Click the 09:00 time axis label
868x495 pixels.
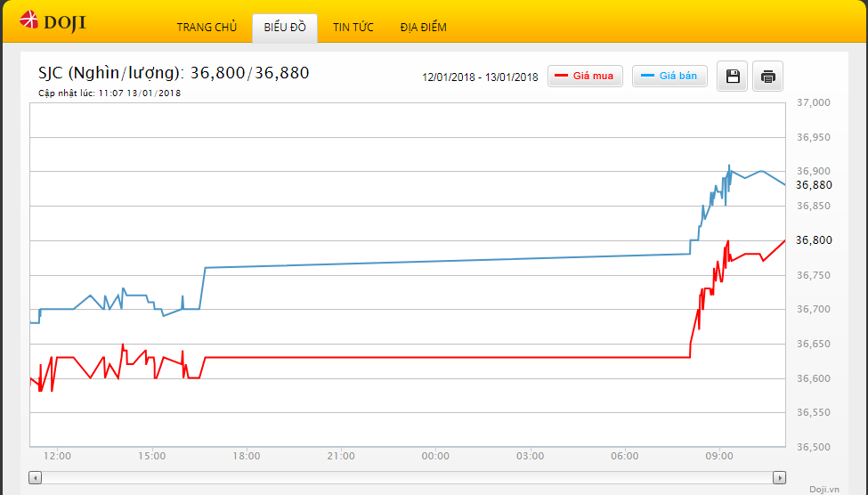[x=719, y=456]
